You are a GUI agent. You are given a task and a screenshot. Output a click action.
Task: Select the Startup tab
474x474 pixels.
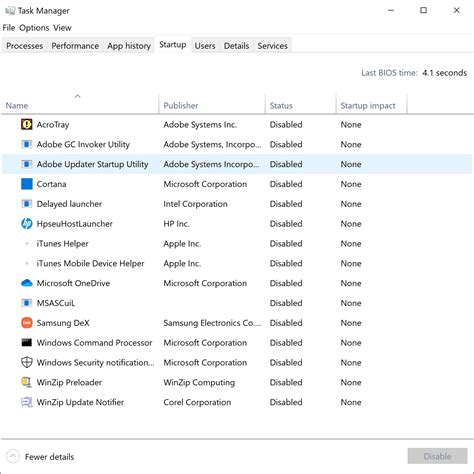(x=173, y=44)
